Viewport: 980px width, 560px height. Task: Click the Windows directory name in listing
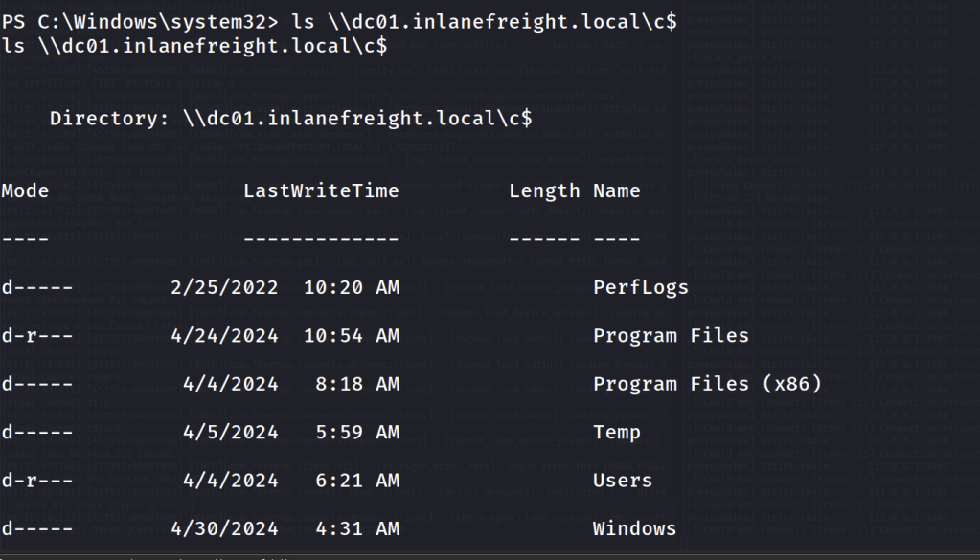[x=634, y=528]
